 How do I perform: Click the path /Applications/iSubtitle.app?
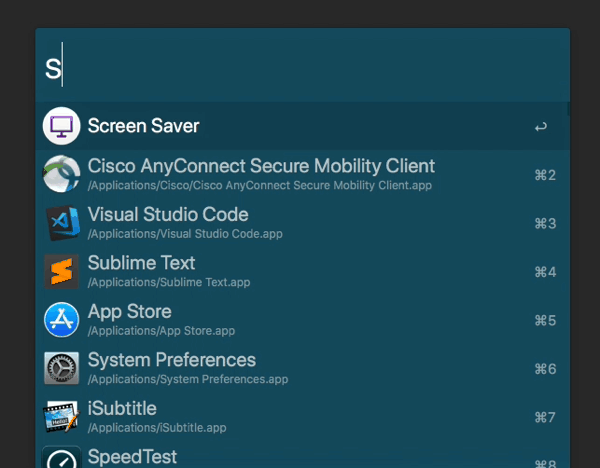coord(157,428)
